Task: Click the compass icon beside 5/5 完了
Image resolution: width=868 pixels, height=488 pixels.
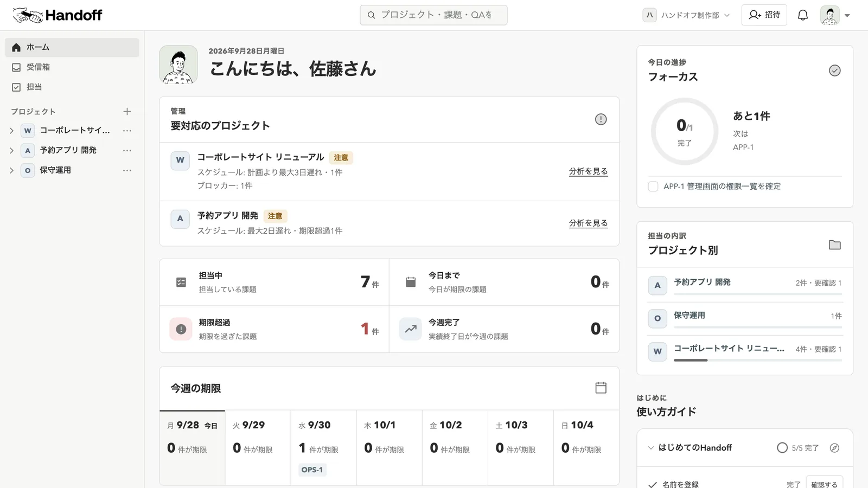Action: click(835, 448)
